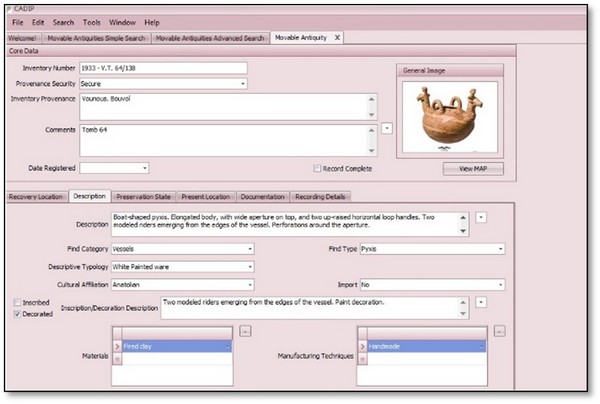Open the Window menu

tap(122, 23)
